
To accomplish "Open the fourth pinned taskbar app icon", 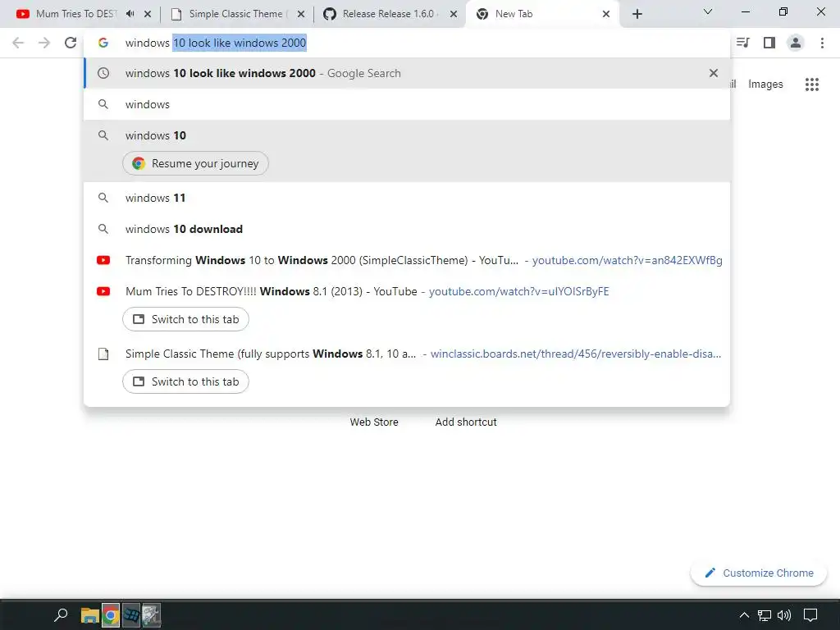I will pyautogui.click(x=152, y=615).
